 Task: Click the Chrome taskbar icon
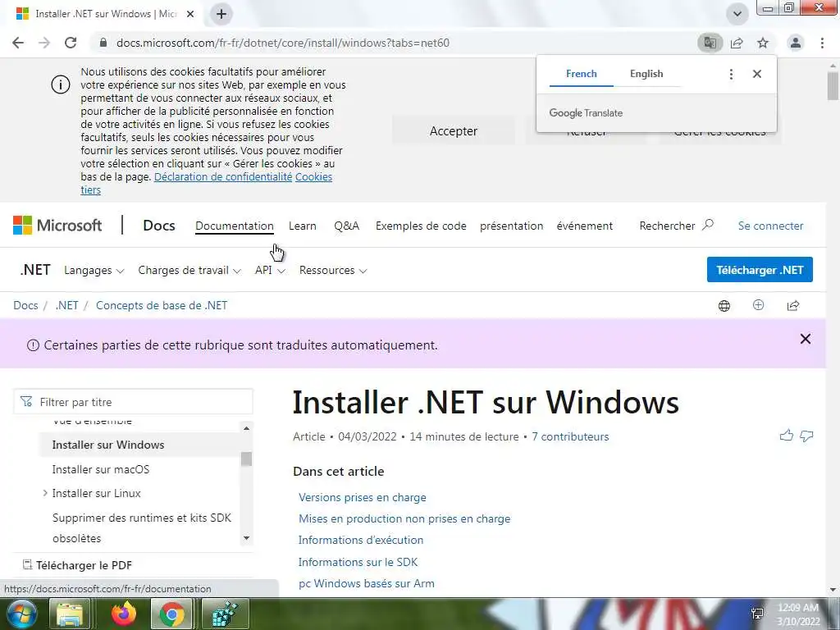click(171, 614)
